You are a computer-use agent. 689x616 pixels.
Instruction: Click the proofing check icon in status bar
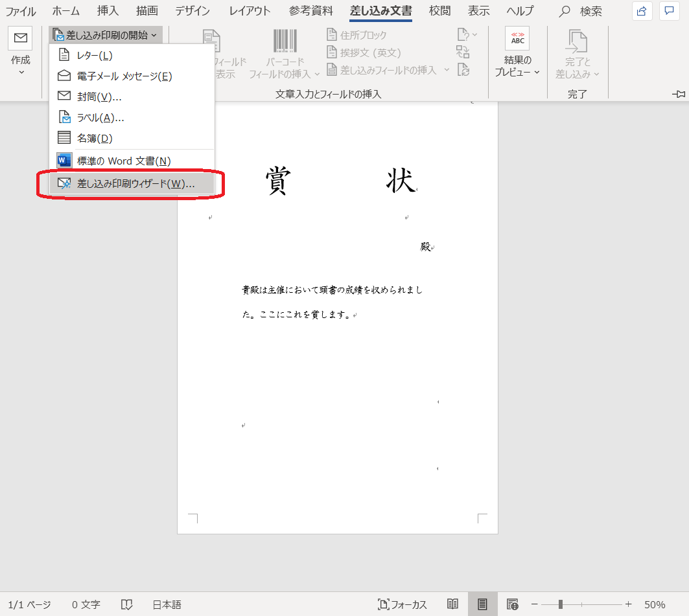[x=127, y=604]
